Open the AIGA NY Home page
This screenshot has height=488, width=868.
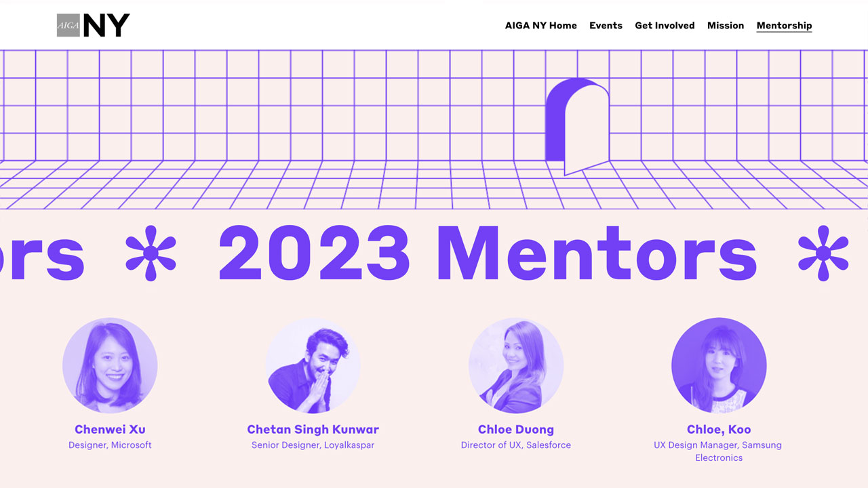[541, 26]
